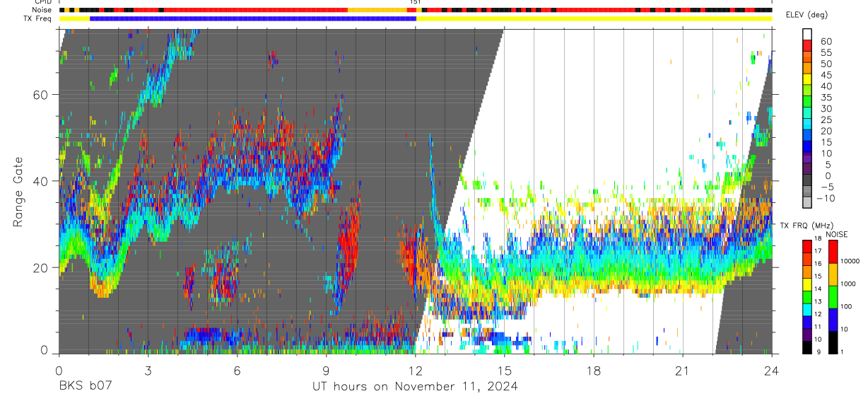Click the 'UT hours on November 11, 2024' label
The height and width of the screenshot is (401, 868).
tap(415, 387)
